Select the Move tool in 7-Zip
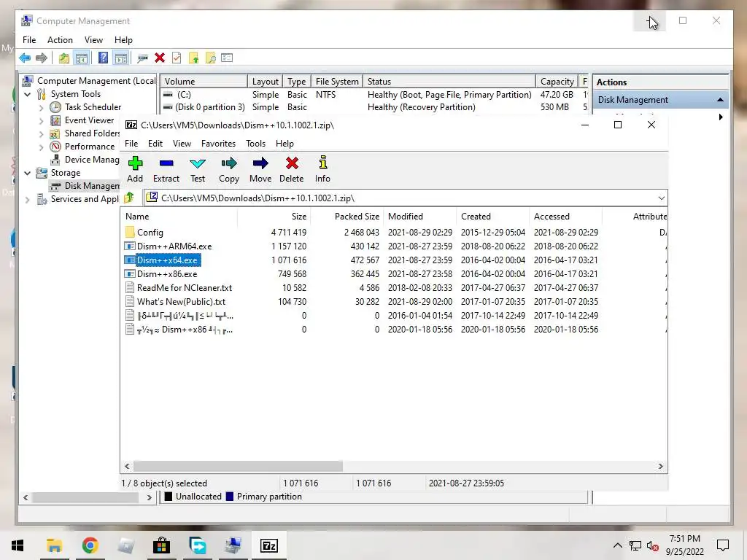747x560 pixels. point(260,169)
